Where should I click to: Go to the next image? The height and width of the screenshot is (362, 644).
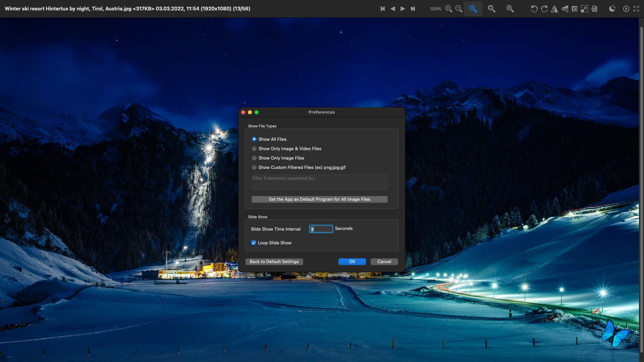(403, 9)
